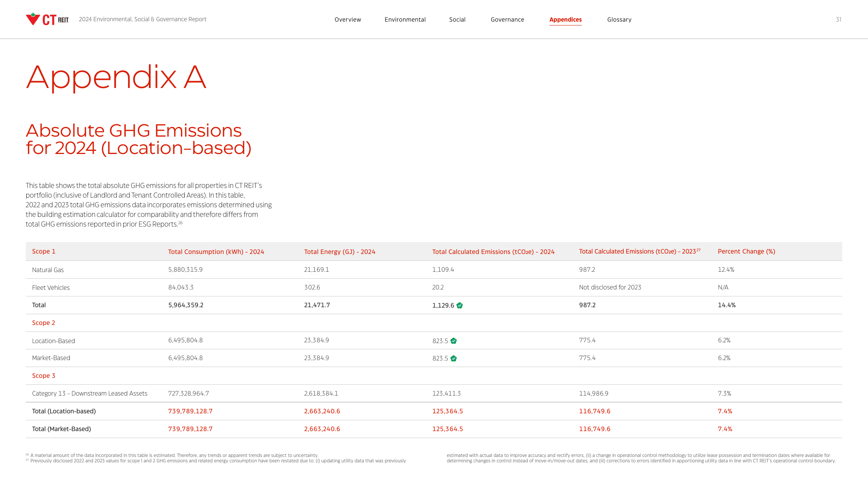Click 'Not disclosed for 2023' cell

(610, 287)
